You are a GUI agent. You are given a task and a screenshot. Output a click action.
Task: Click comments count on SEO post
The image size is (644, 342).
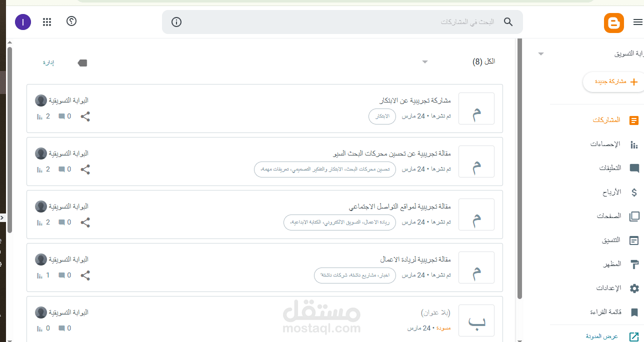tap(64, 169)
